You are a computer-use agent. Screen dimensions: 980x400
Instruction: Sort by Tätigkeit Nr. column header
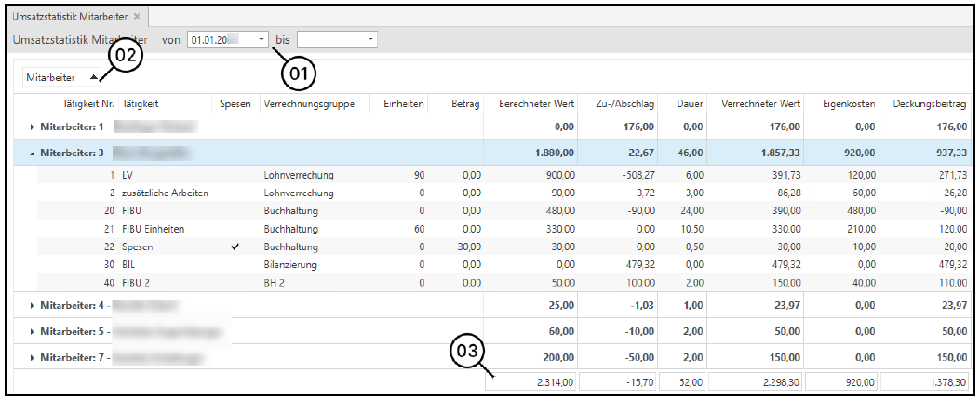[x=87, y=103]
